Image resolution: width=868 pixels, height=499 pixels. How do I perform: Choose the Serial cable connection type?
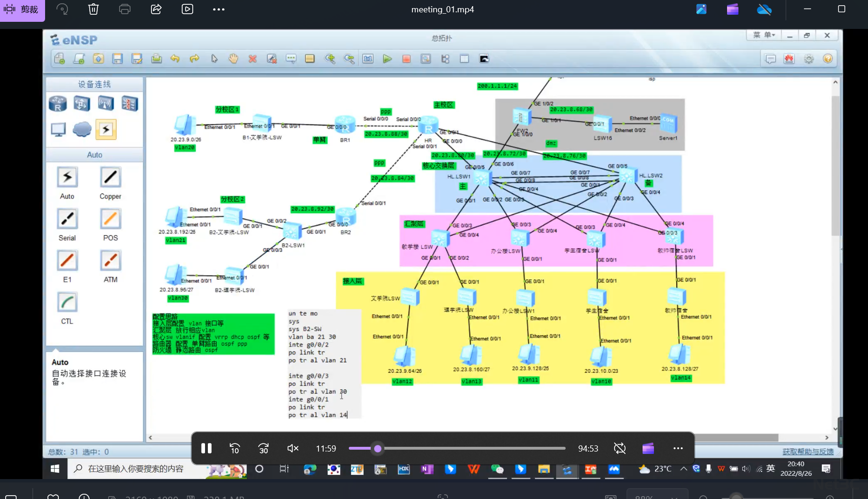tap(67, 220)
